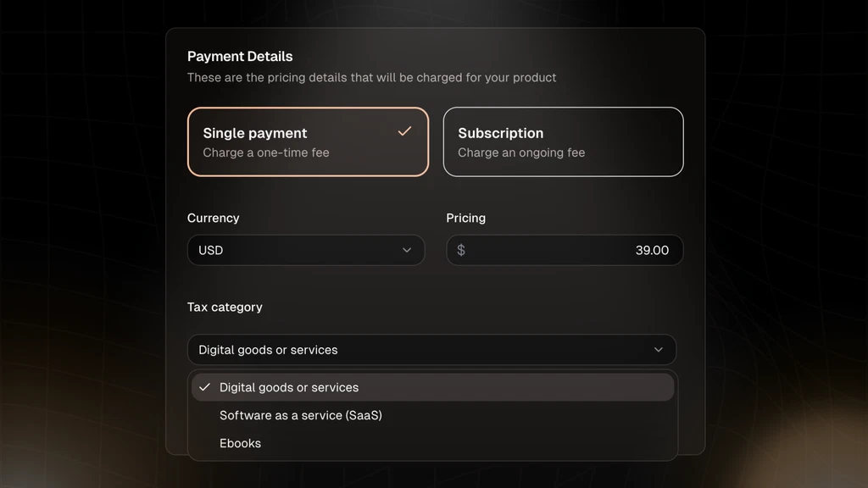Click the Pricing field label
The height and width of the screenshot is (488, 868).
(x=466, y=218)
